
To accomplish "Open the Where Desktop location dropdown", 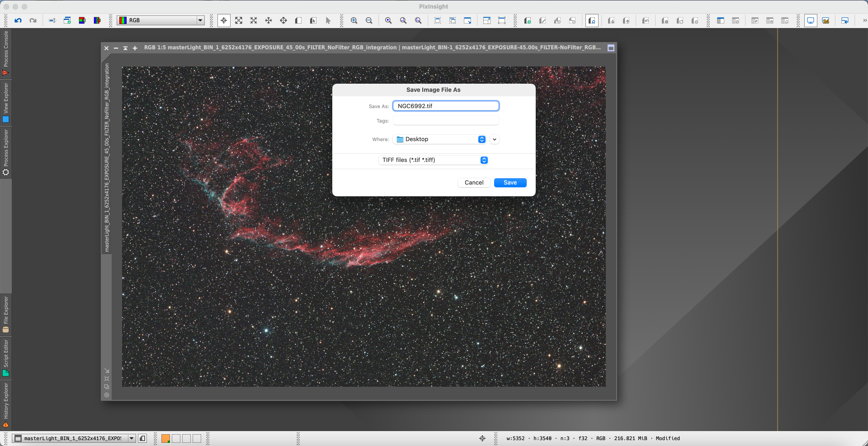I will (440, 139).
